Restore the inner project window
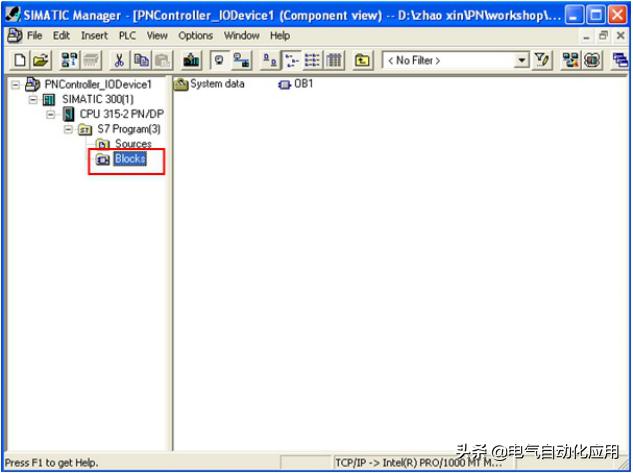Image resolution: width=633 pixels, height=473 pixels. coord(604,36)
